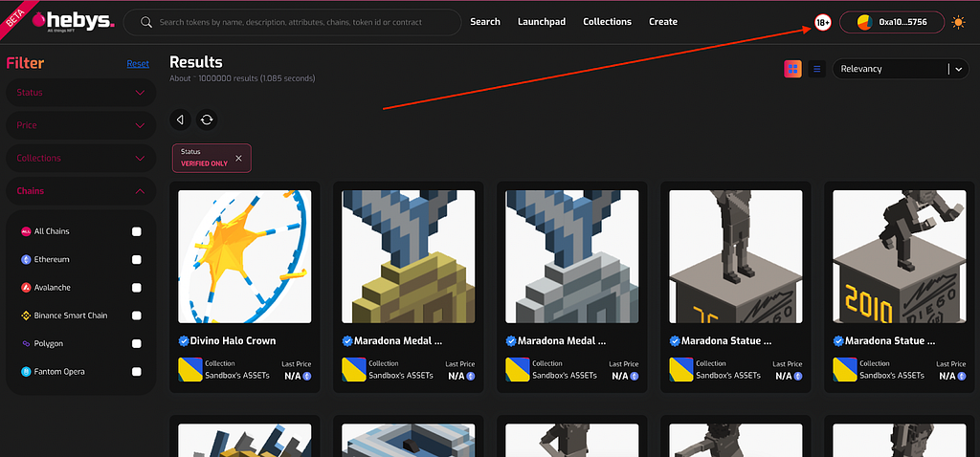This screenshot has width=980, height=457.
Task: Click the Avalanche chain icon
Action: [x=26, y=288]
